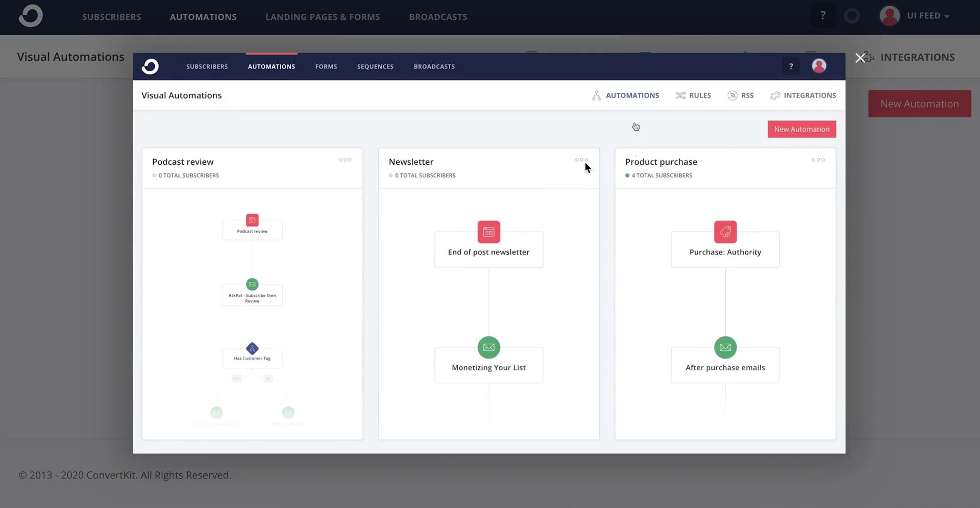The height and width of the screenshot is (508, 980).
Task: Select BROADCASTS tab in lightbox
Action: 434,66
